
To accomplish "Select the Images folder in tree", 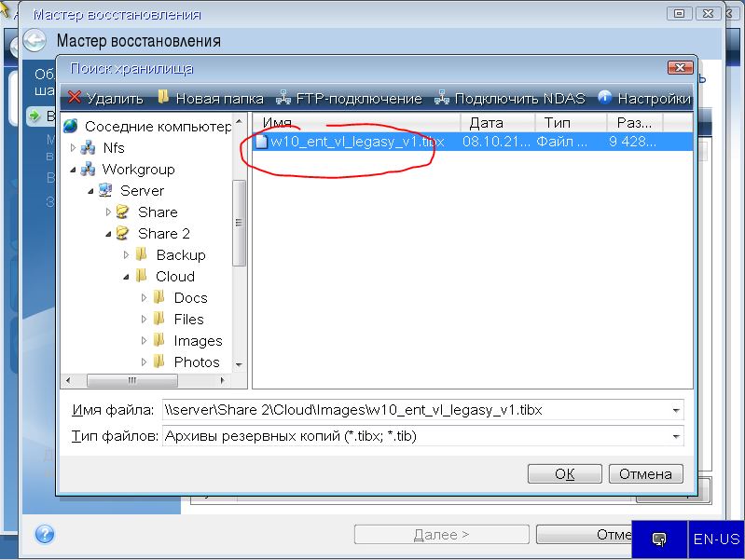I will [198, 341].
